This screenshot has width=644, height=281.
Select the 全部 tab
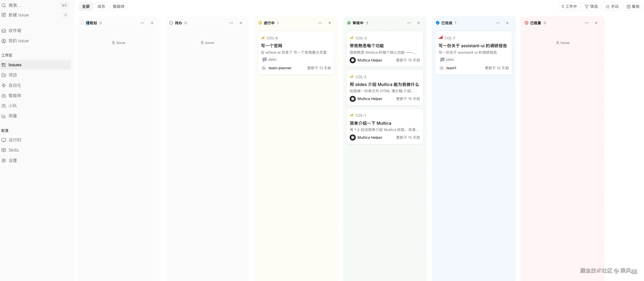click(x=86, y=6)
